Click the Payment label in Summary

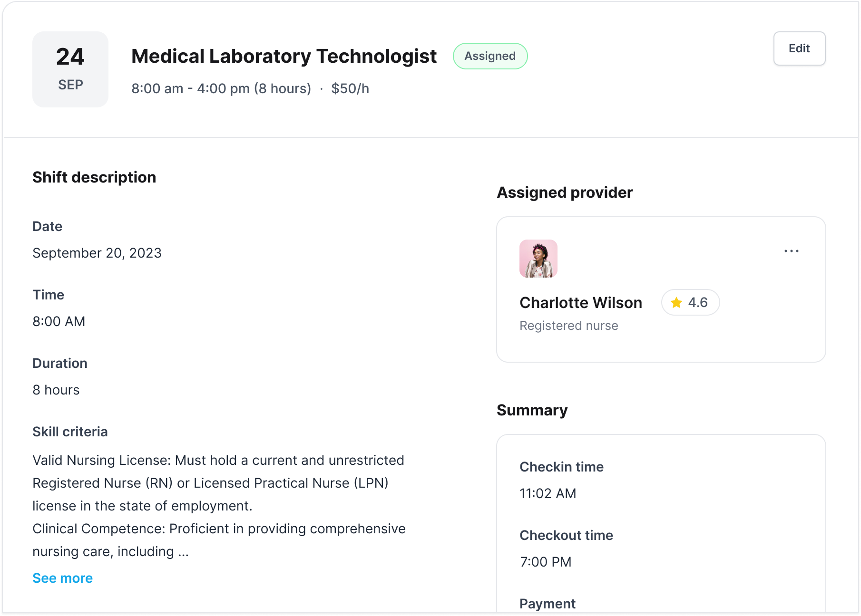click(547, 604)
